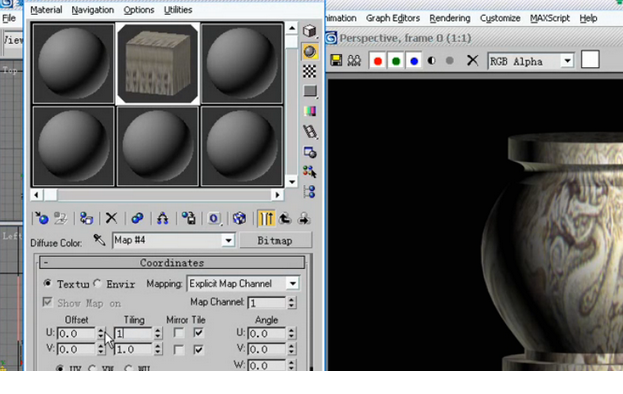This screenshot has width=623, height=394.
Task: Click the Bitmap type button
Action: pyautogui.click(x=275, y=241)
